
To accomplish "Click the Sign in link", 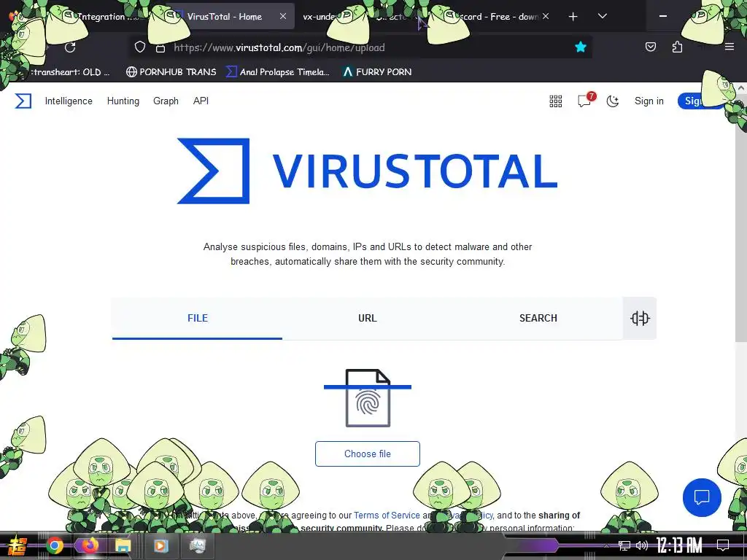I will click(649, 101).
